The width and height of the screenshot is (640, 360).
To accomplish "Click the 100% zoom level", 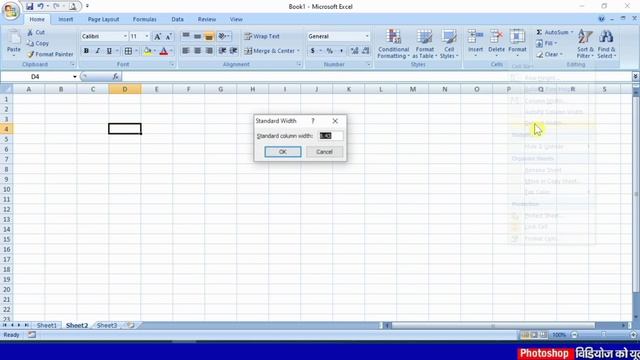I will [x=559, y=335].
